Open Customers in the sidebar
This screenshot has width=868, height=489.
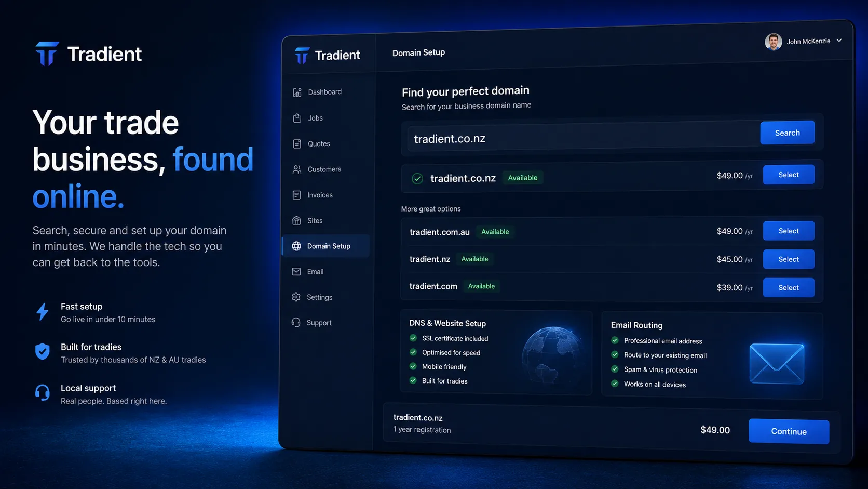[x=324, y=169]
